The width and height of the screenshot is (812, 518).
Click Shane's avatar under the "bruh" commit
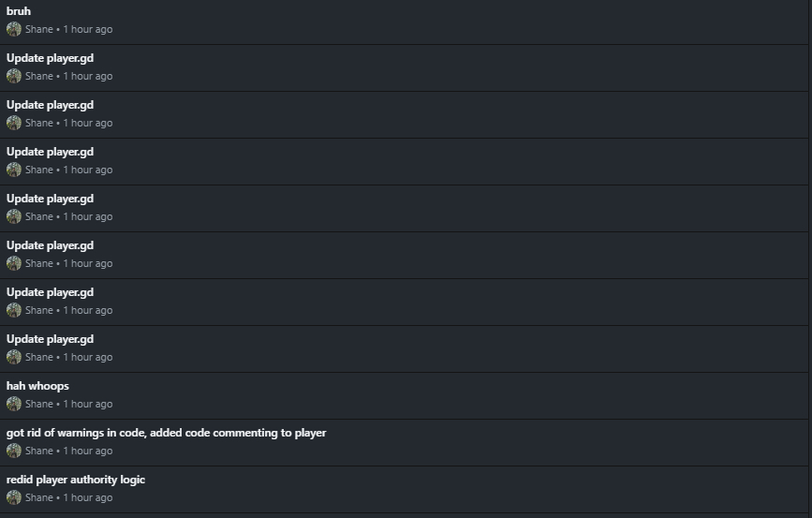click(13, 29)
